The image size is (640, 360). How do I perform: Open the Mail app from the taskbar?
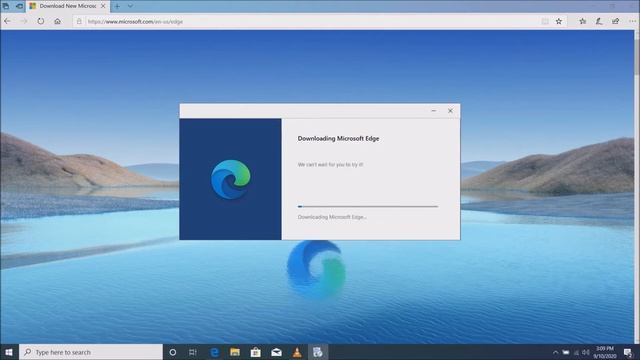click(276, 352)
